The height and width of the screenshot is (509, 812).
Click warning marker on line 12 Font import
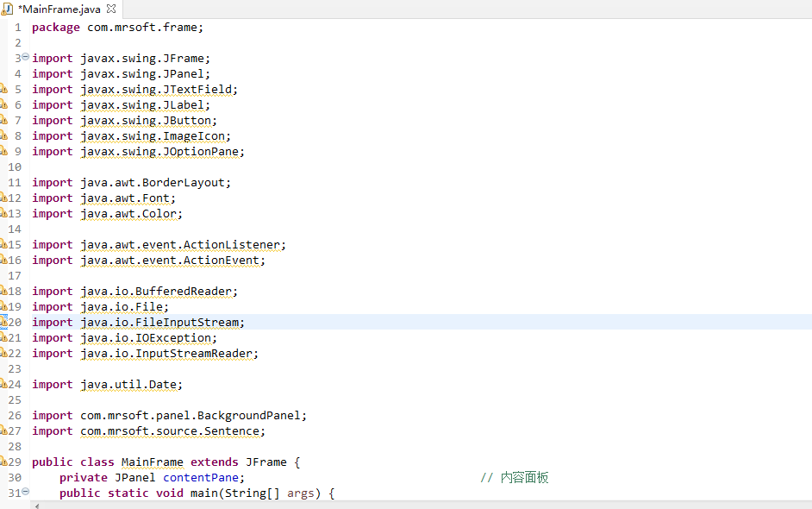pos(3,198)
